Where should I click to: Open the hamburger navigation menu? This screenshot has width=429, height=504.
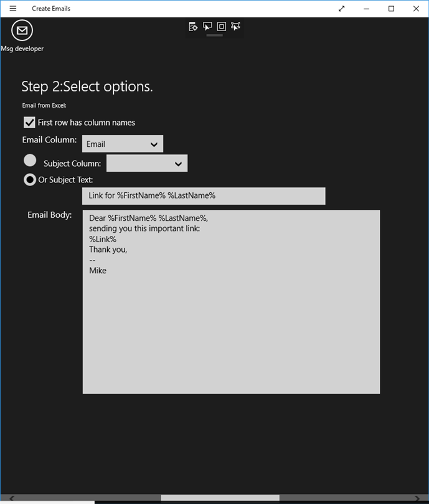(13, 9)
